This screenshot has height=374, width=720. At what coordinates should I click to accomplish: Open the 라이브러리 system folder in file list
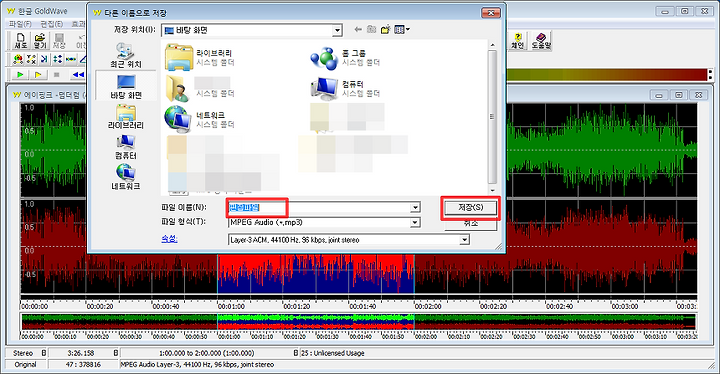coord(200,57)
